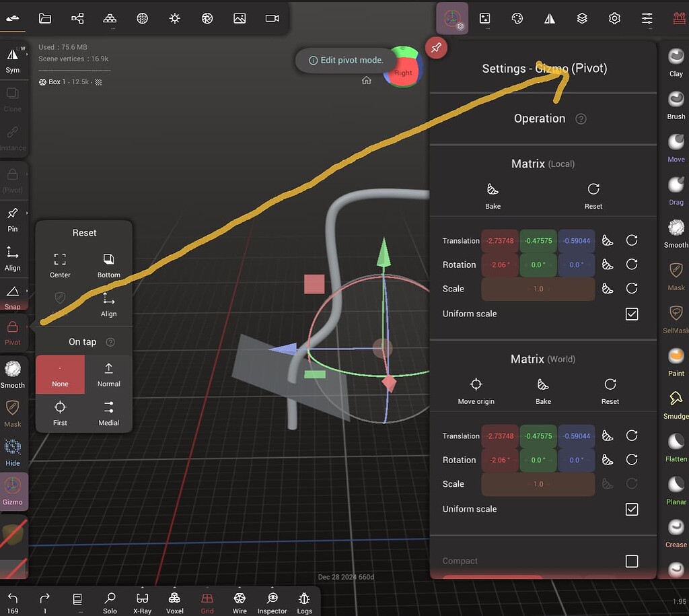689x616 pixels.
Task: Choose Normal in the On tap menu
Action: [x=108, y=374]
